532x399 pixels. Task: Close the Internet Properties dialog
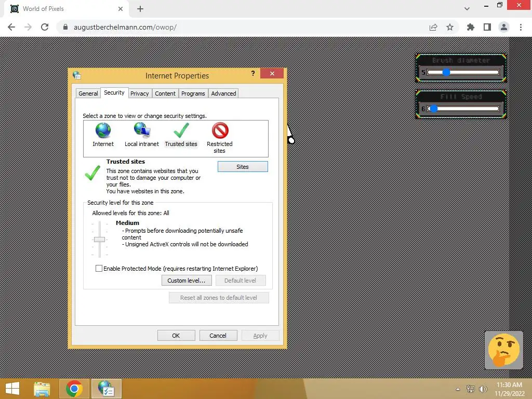pos(272,73)
